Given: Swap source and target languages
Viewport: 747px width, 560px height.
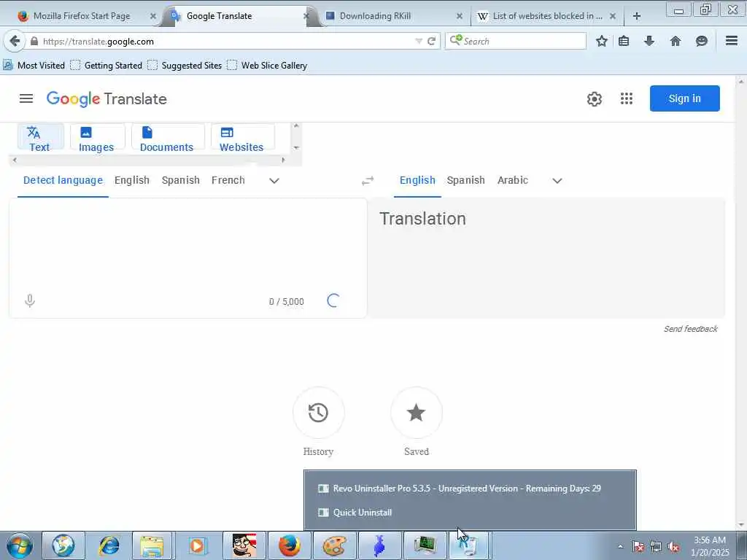Looking at the screenshot, I should [368, 181].
